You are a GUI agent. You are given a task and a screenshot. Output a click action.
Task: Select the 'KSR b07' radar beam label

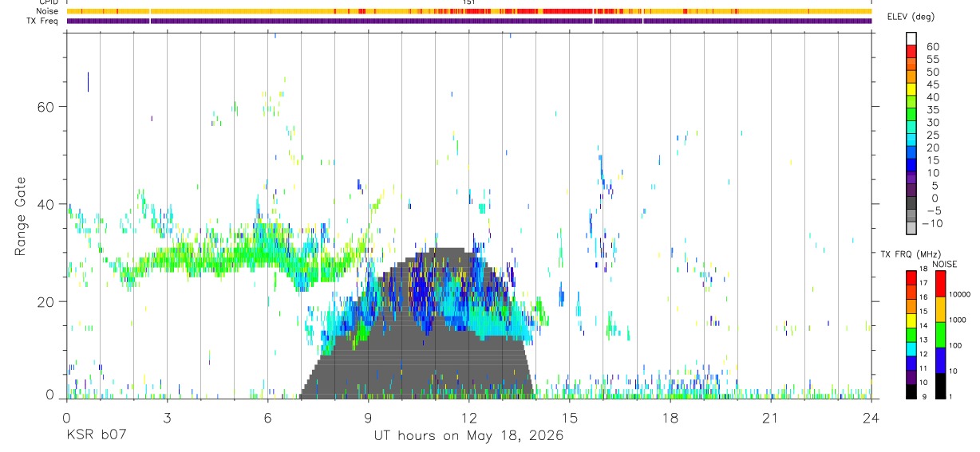point(96,435)
